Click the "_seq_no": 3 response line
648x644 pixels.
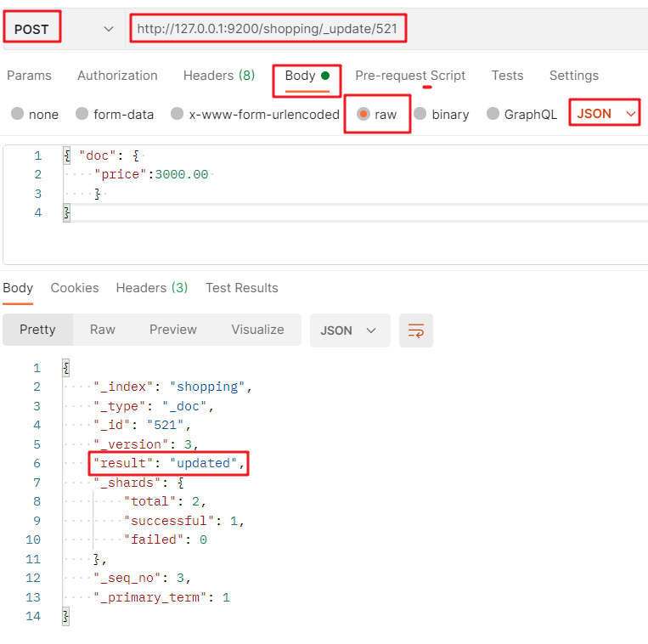(x=142, y=578)
